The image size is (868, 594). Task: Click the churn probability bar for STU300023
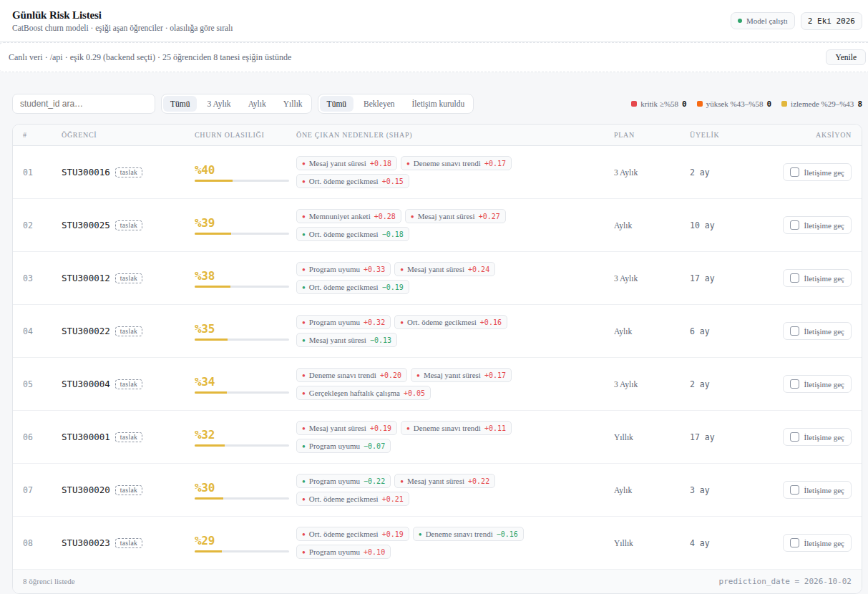tap(242, 551)
